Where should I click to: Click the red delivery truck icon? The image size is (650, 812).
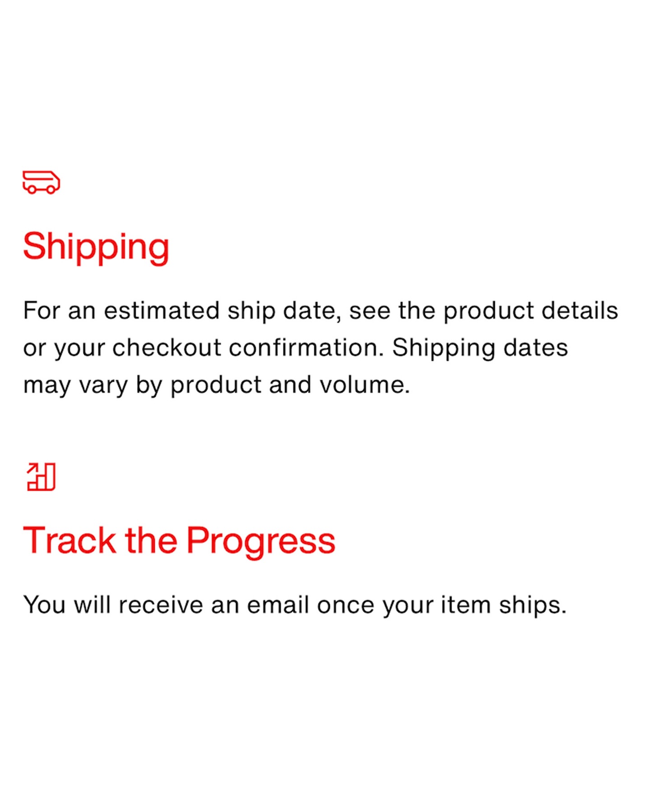tap(41, 182)
